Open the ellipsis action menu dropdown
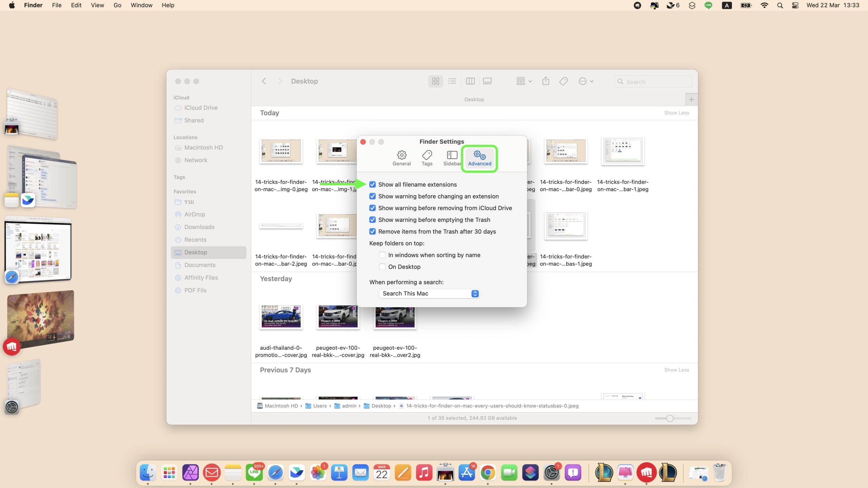This screenshot has width=868, height=488. pyautogui.click(x=586, y=81)
